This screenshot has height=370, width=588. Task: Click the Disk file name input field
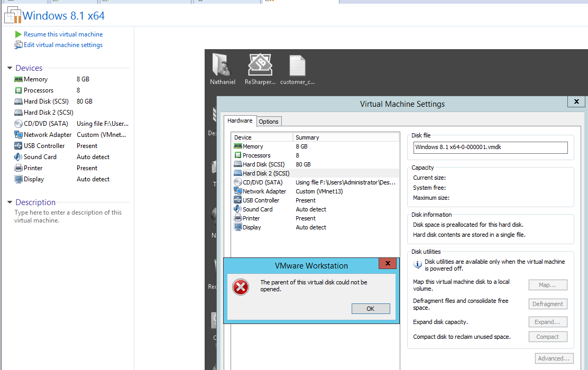[x=491, y=147]
